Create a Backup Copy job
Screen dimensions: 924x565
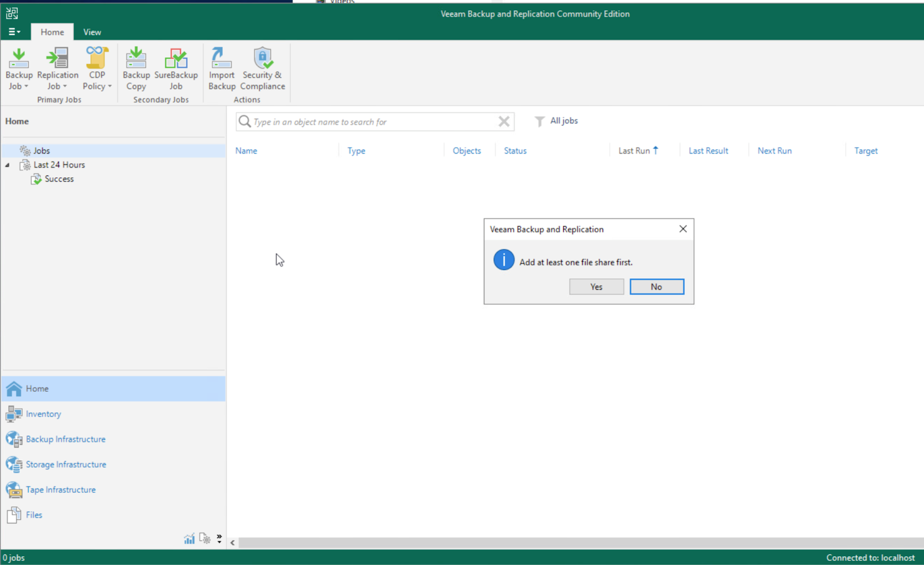pos(136,69)
